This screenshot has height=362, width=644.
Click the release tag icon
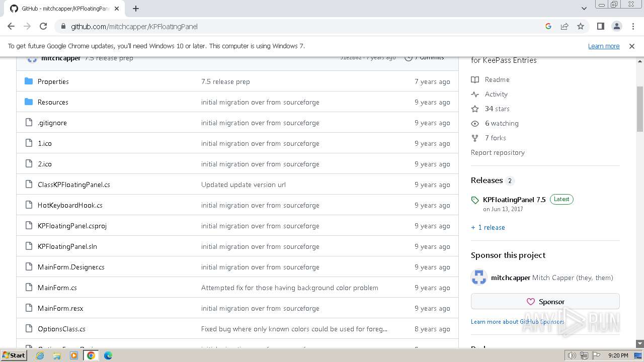coord(475,200)
